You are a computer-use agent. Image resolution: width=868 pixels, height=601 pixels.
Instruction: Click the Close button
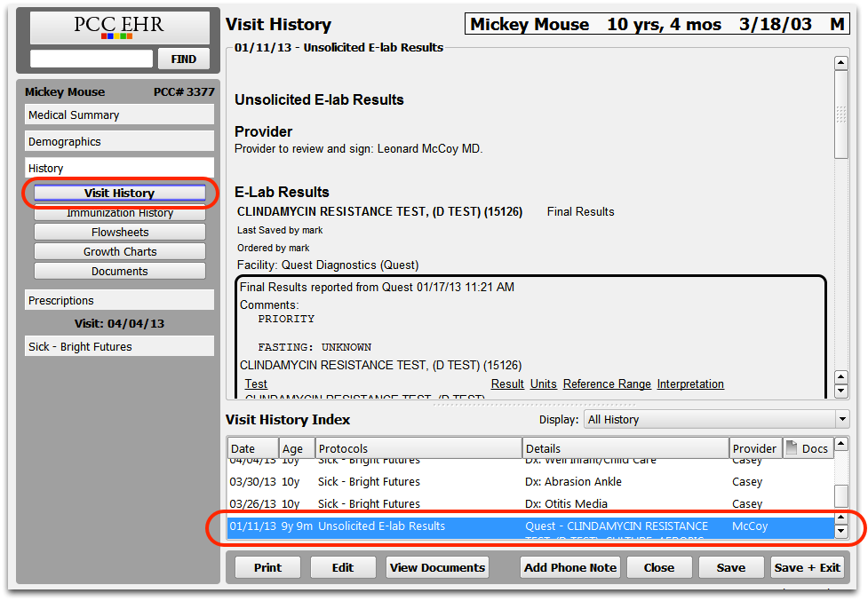658,567
